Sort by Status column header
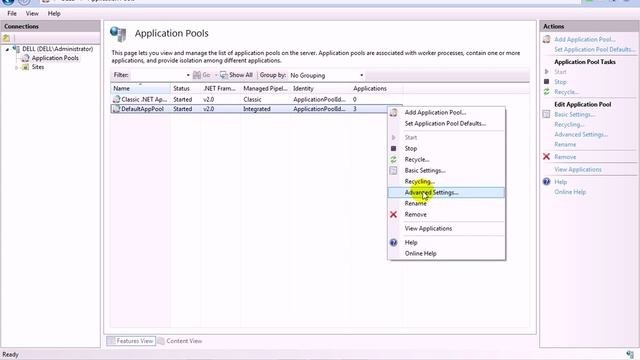The image size is (640, 360). 185,88
